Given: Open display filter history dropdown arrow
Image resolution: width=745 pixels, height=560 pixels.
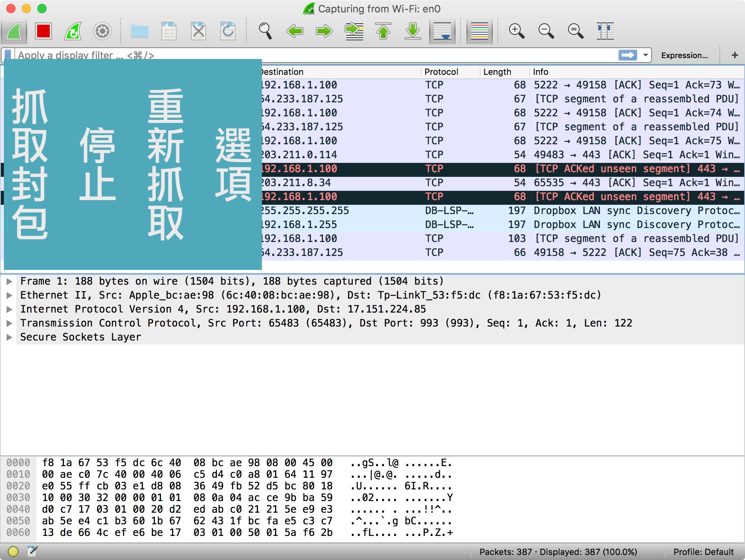Looking at the screenshot, I should coord(645,55).
